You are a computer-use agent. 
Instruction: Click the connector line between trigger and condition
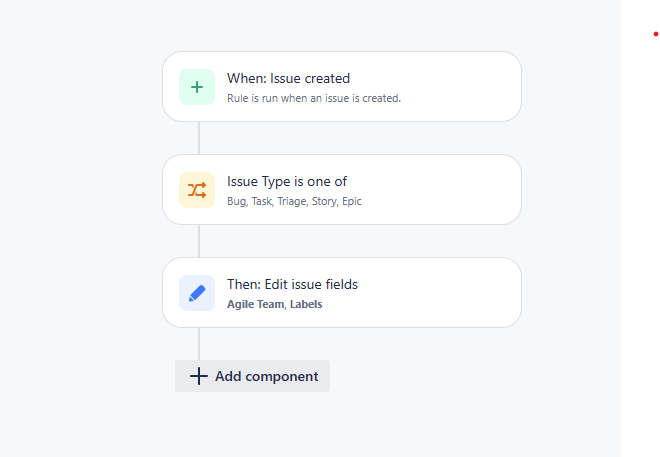(199, 138)
